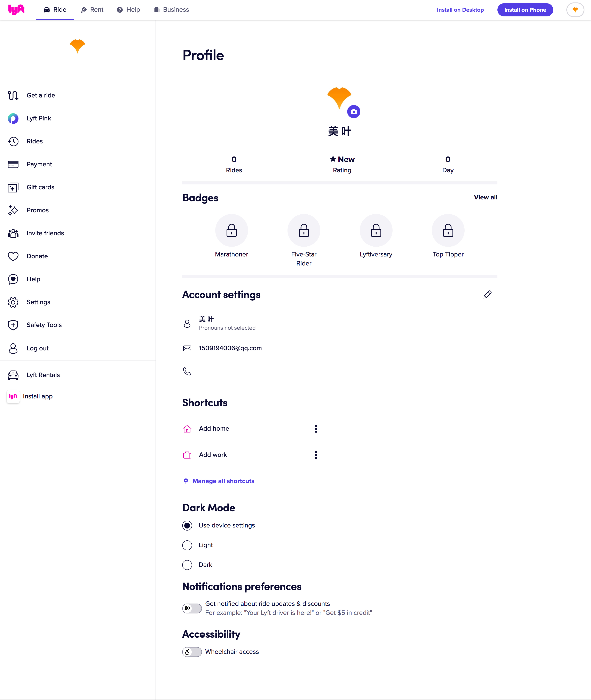Click Lyft Rentals label
Screen dimensions: 591x700
[x=43, y=375]
